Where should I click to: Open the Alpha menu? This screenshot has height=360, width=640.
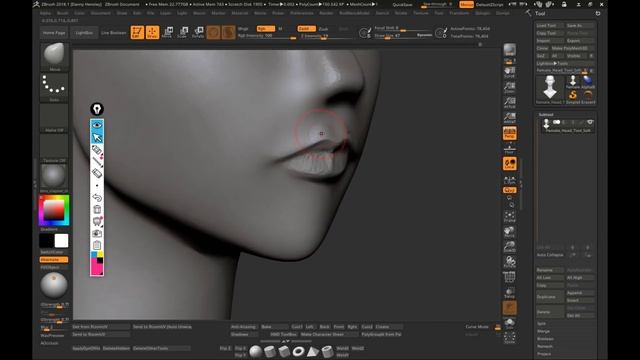(45, 13)
